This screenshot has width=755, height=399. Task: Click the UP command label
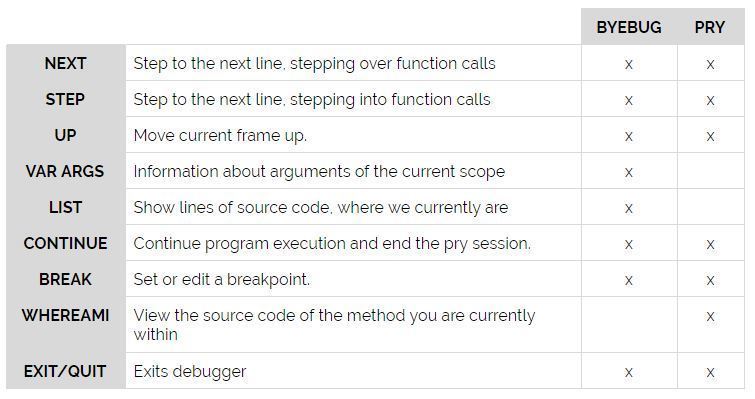[65, 135]
